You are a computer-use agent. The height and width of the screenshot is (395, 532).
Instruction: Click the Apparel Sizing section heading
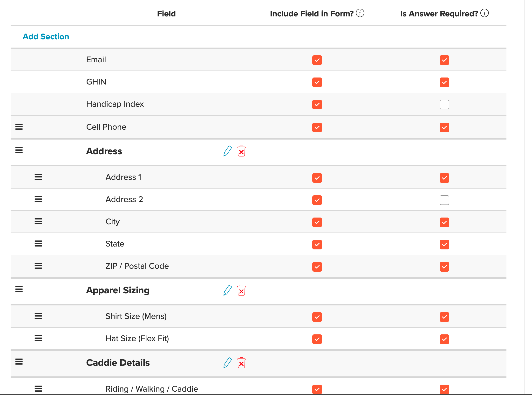(x=118, y=290)
